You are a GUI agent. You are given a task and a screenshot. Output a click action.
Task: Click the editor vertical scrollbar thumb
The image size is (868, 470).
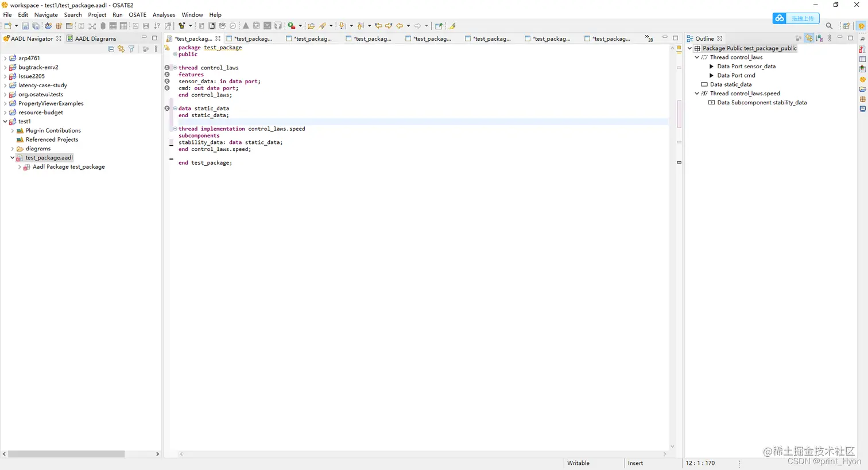679,114
